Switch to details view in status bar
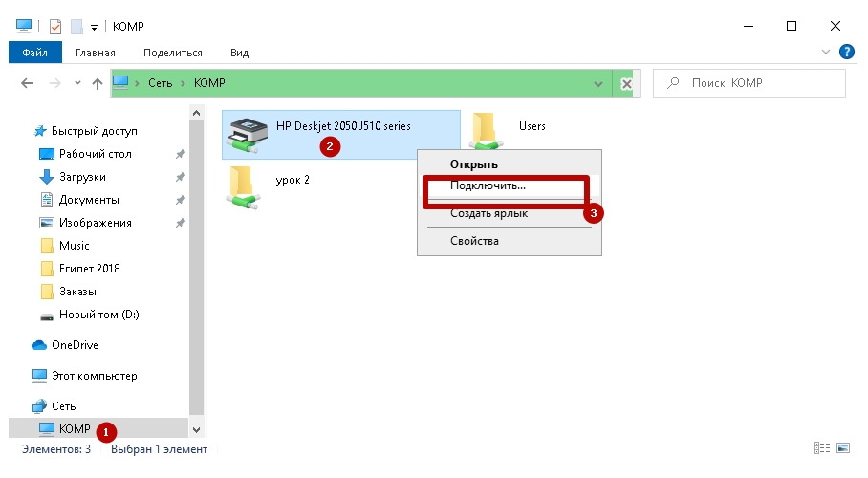Viewport: 868px width, 478px height. tap(821, 448)
